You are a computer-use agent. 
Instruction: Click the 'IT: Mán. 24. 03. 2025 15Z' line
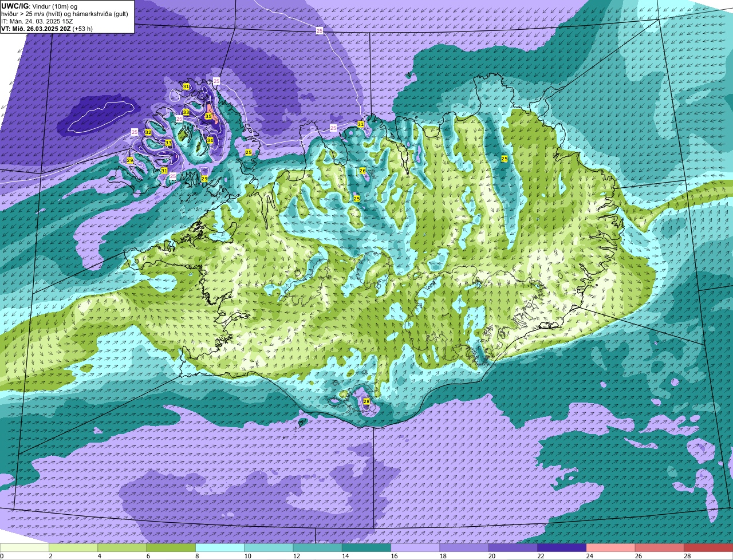click(37, 21)
